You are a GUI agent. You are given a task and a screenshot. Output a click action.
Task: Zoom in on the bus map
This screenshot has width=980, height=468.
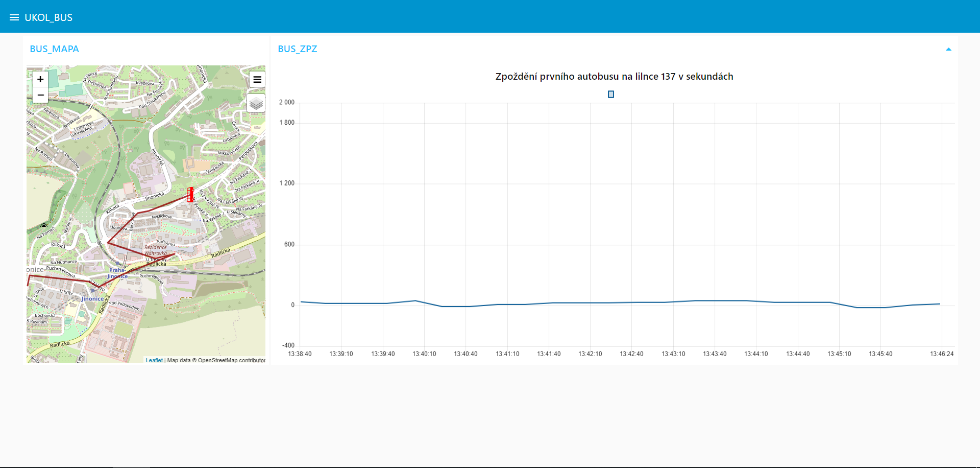coord(40,79)
